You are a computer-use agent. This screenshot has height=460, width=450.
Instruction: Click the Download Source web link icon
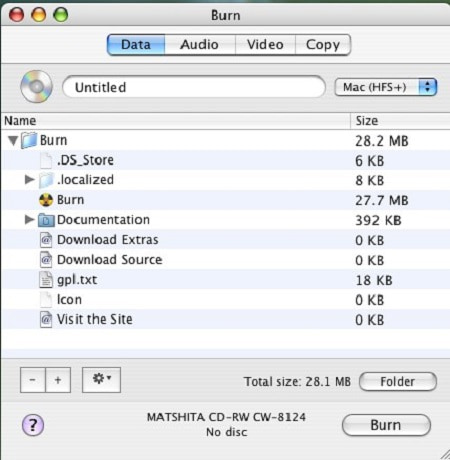pos(46,260)
